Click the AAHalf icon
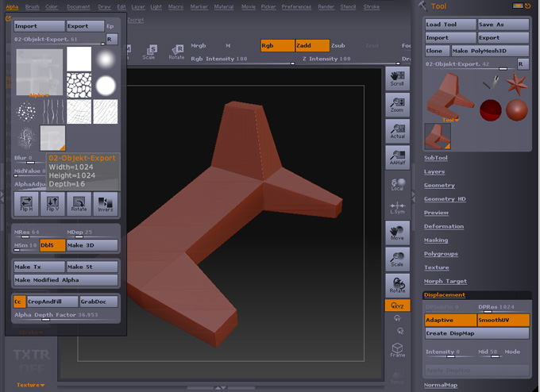Viewport: 540px width, 392px height. [x=397, y=157]
